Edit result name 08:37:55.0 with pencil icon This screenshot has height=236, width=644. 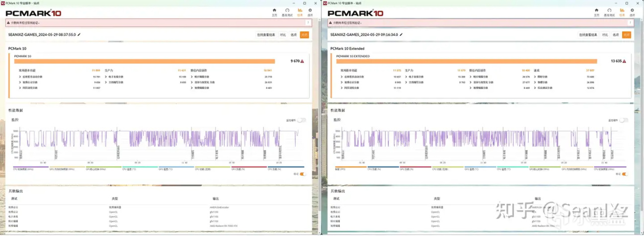point(80,35)
